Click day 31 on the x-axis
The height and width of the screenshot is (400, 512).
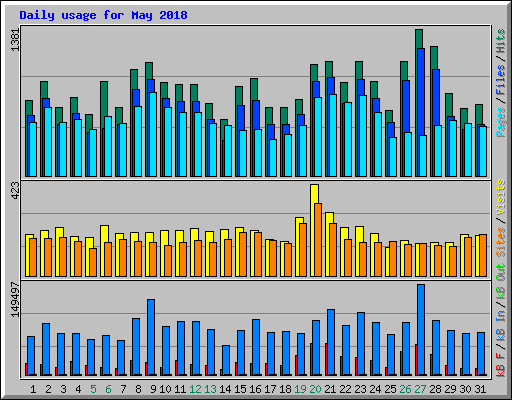pyautogui.click(x=480, y=389)
